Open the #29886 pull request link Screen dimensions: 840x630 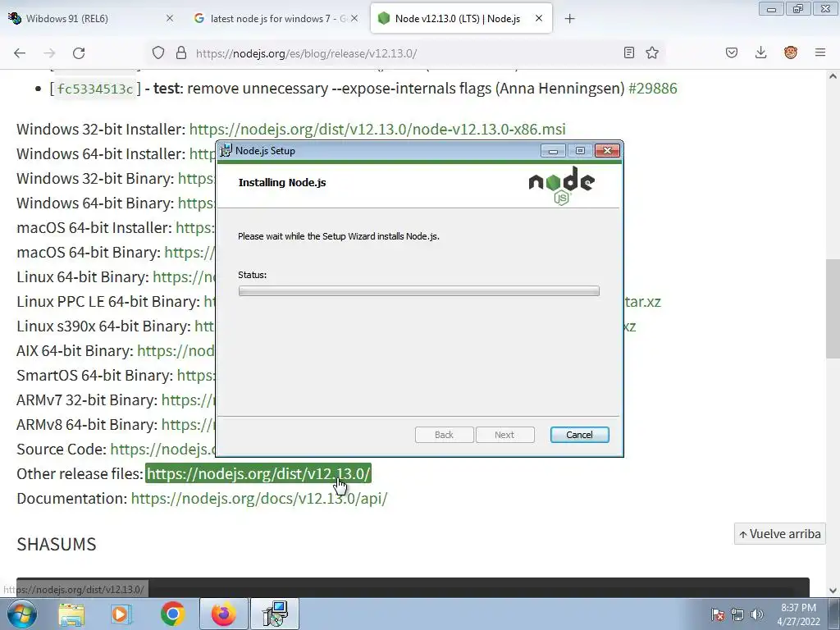coord(652,89)
